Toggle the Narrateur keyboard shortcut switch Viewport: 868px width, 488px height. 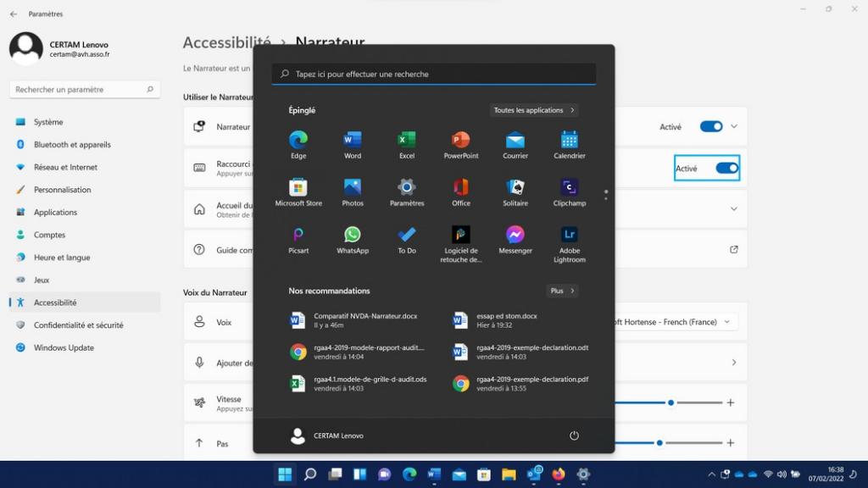pos(726,169)
